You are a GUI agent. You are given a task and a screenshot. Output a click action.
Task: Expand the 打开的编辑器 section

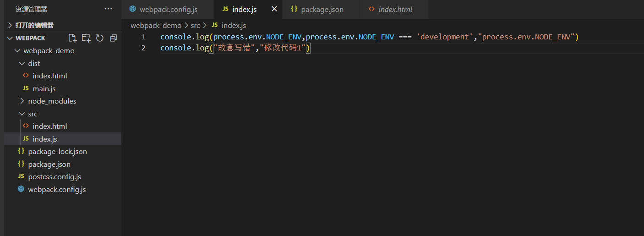(x=63, y=25)
